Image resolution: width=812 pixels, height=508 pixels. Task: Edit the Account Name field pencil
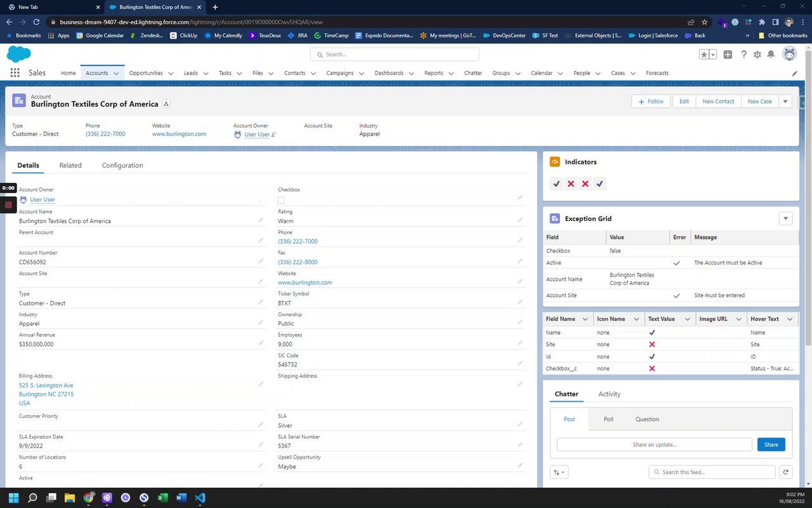pos(261,220)
